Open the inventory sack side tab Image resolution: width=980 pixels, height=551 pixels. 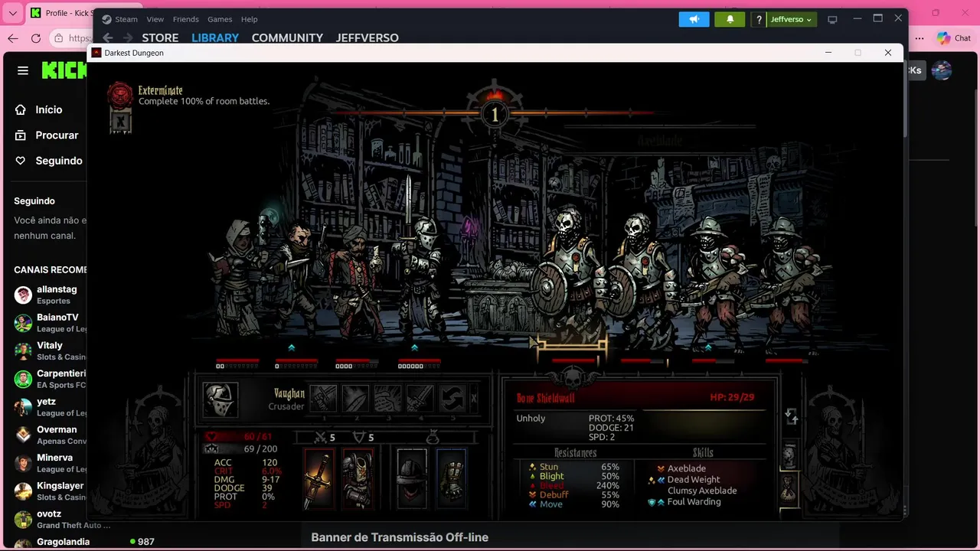[x=789, y=487]
